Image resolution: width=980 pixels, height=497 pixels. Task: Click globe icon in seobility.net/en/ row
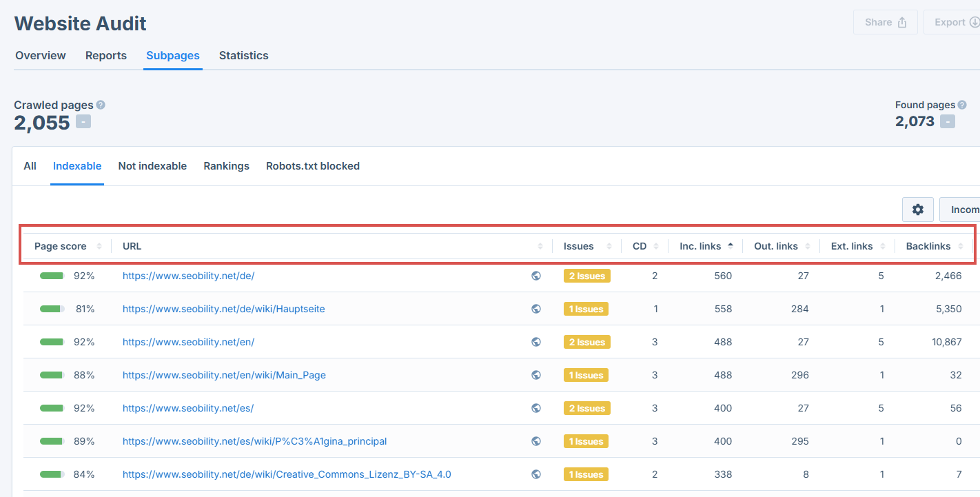pos(536,342)
